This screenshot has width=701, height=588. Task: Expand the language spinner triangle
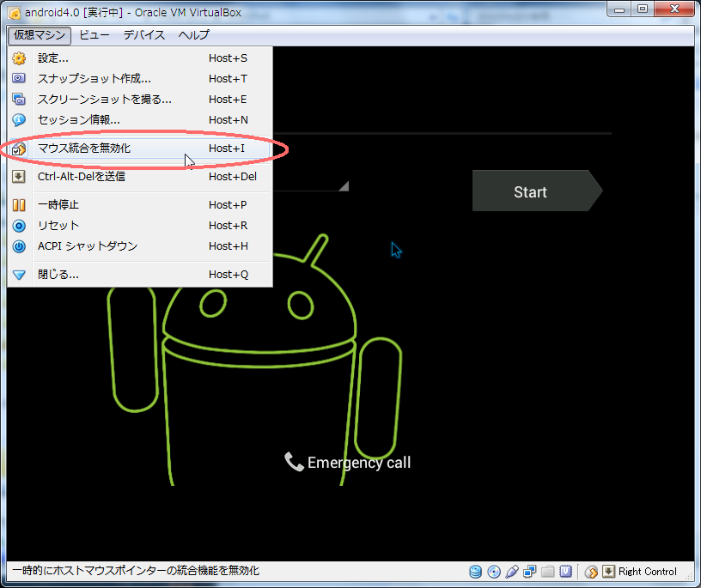pos(344,185)
